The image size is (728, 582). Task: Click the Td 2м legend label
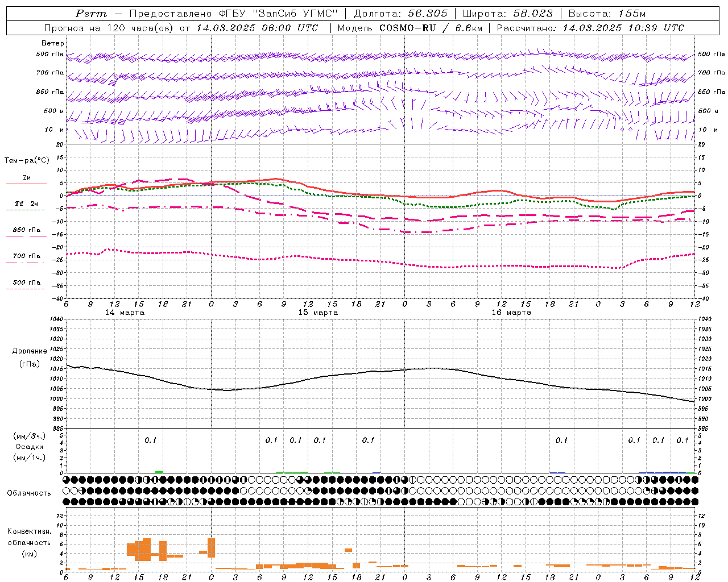coord(27,203)
